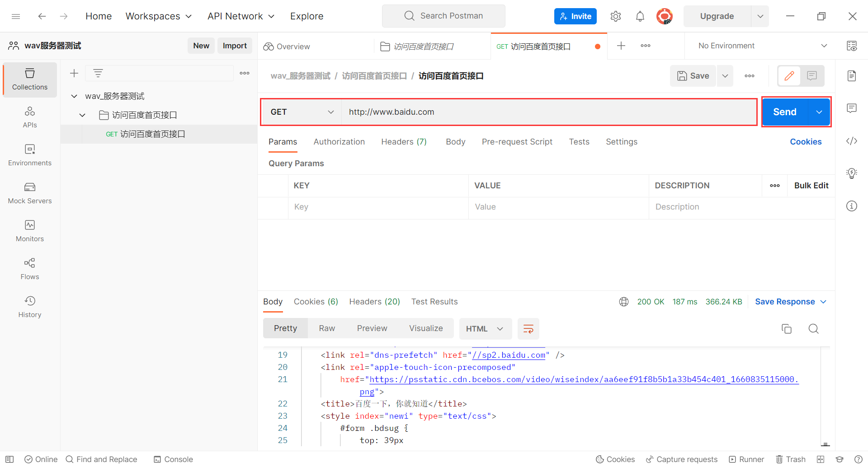Expand the Save Response menu
This screenshot has height=467, width=868.
[x=791, y=302]
